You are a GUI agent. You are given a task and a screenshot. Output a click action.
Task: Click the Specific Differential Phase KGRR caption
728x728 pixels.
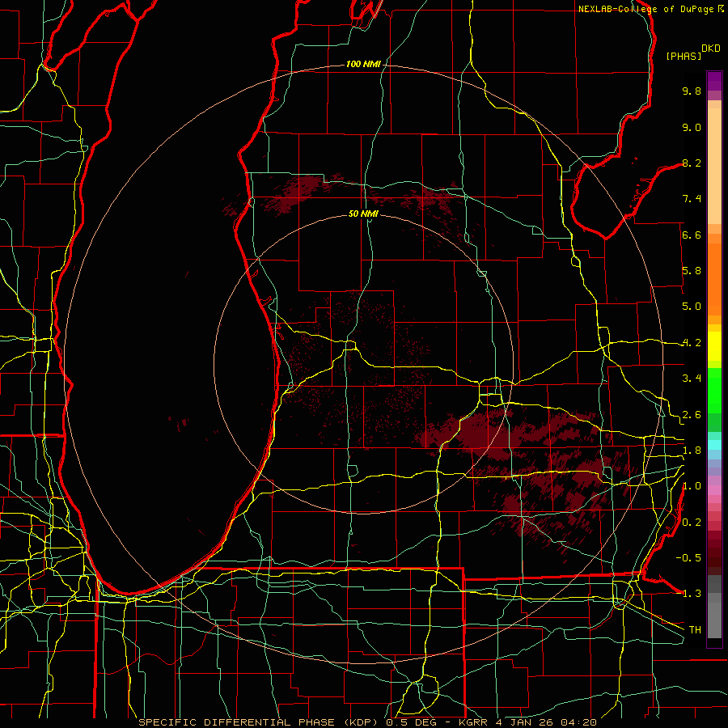tap(367, 722)
